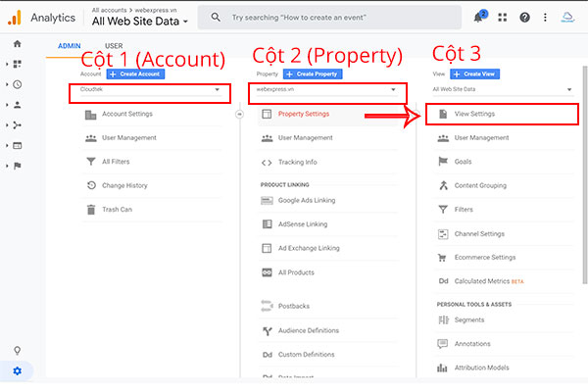Open the apps grid icon
Image resolution: width=588 pixels, height=392 pixels.
tap(504, 18)
